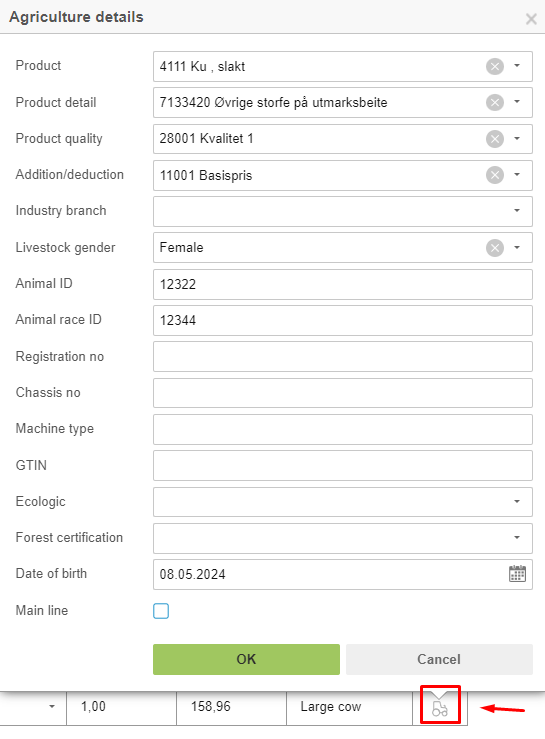Click the Main line label
This screenshot has height=739, width=545.
tap(42, 610)
